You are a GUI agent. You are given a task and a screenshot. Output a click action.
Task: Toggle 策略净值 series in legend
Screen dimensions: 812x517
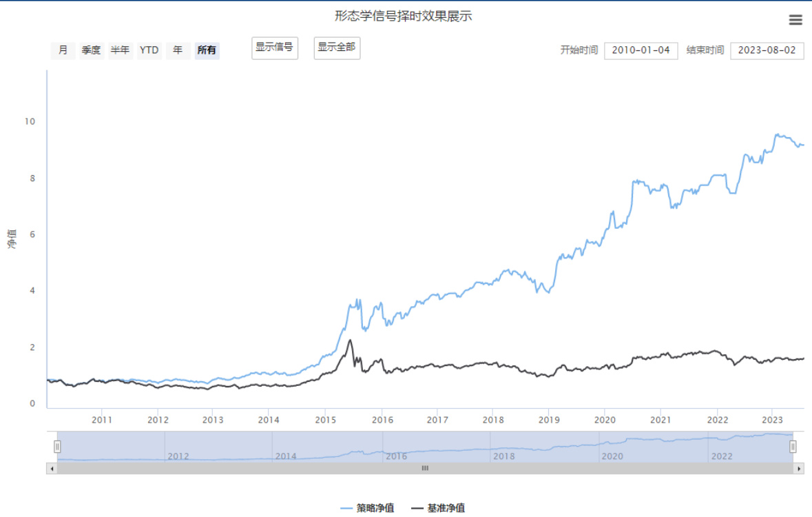click(368, 508)
